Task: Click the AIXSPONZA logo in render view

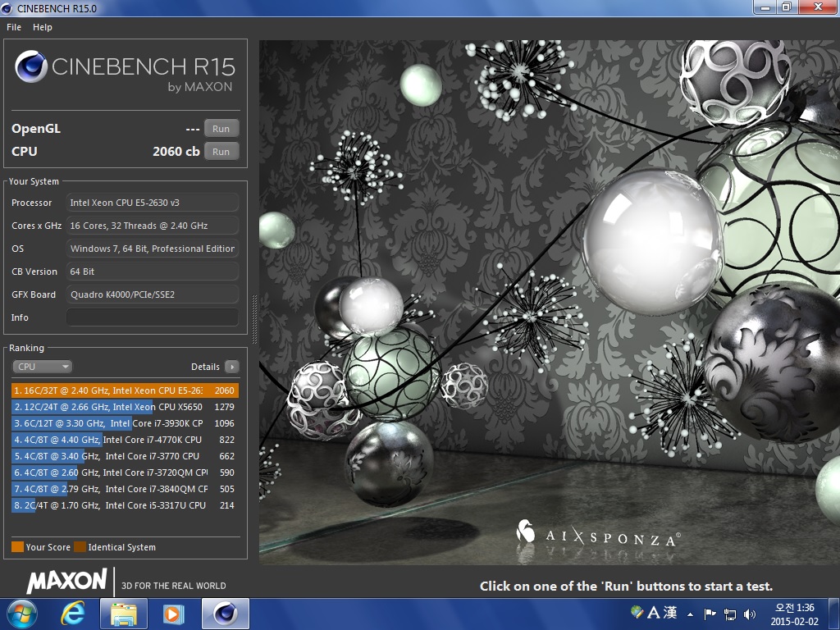Action: pos(598,533)
